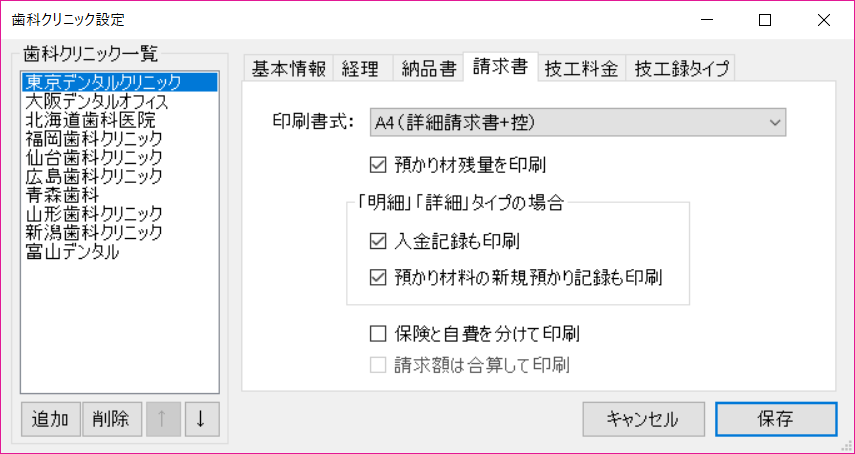Click the 保存 button
This screenshot has height=454, width=855.
tap(776, 419)
